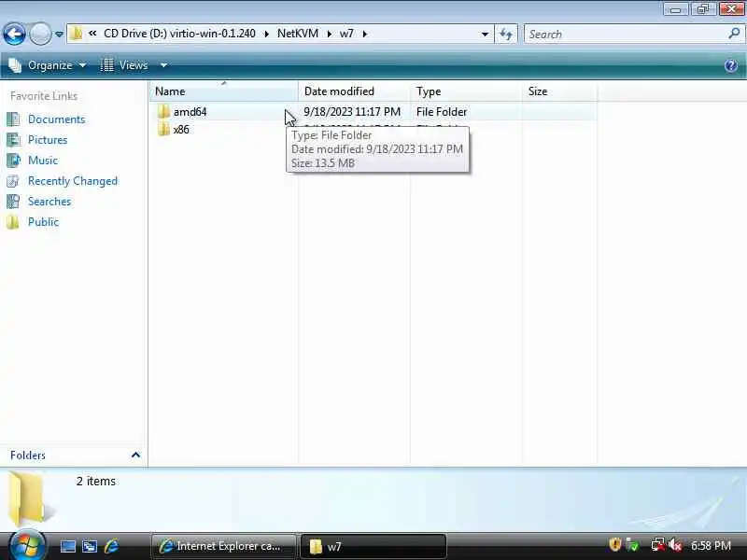The height and width of the screenshot is (560, 747).
Task: Minimize the Explorer window
Action: pos(675,9)
